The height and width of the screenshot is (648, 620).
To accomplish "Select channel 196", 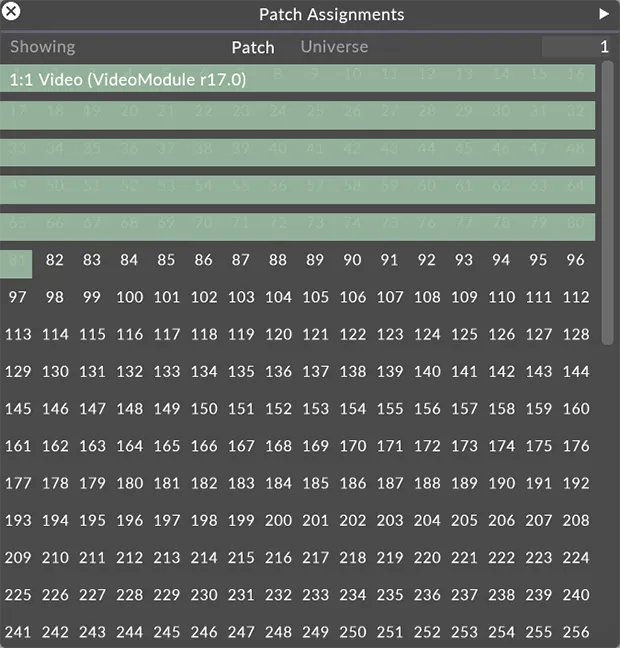I will [130, 520].
